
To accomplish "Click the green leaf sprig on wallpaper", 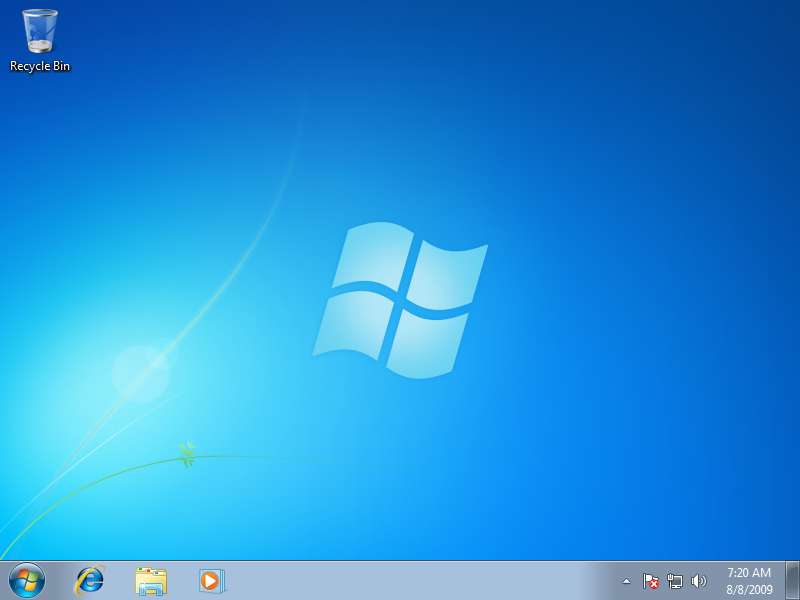I will (x=187, y=455).
